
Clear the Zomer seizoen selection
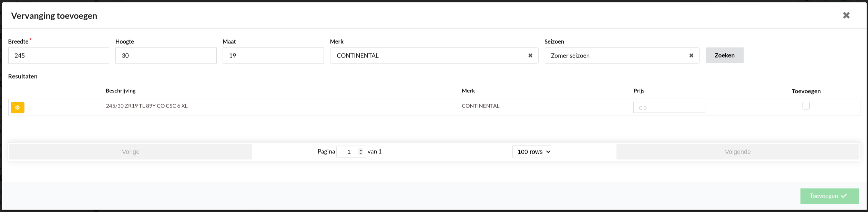[691, 55]
